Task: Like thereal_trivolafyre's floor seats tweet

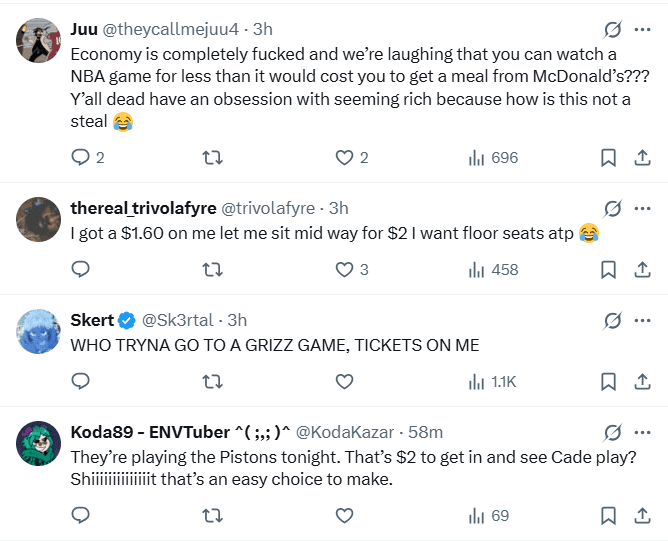Action: click(x=345, y=269)
